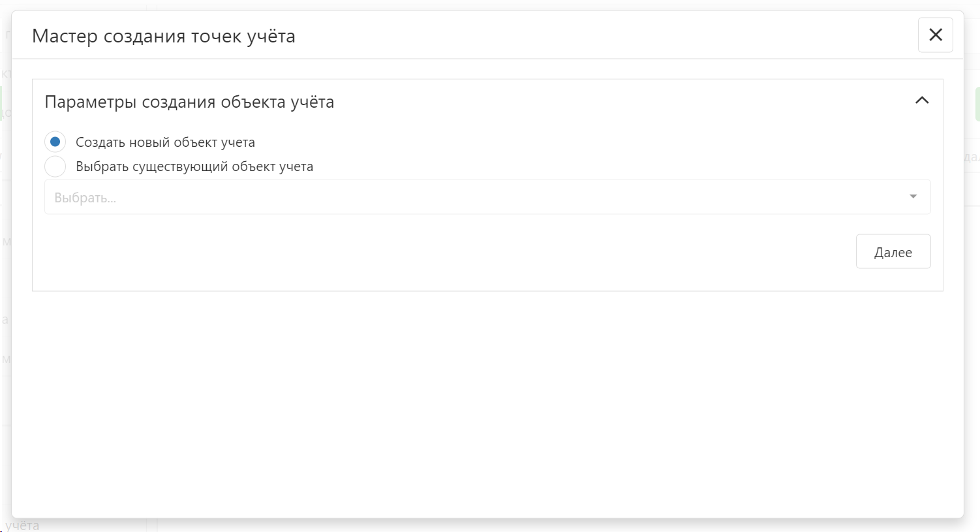
Task: Click the dialog header bar next to the title
Action: tap(587, 36)
